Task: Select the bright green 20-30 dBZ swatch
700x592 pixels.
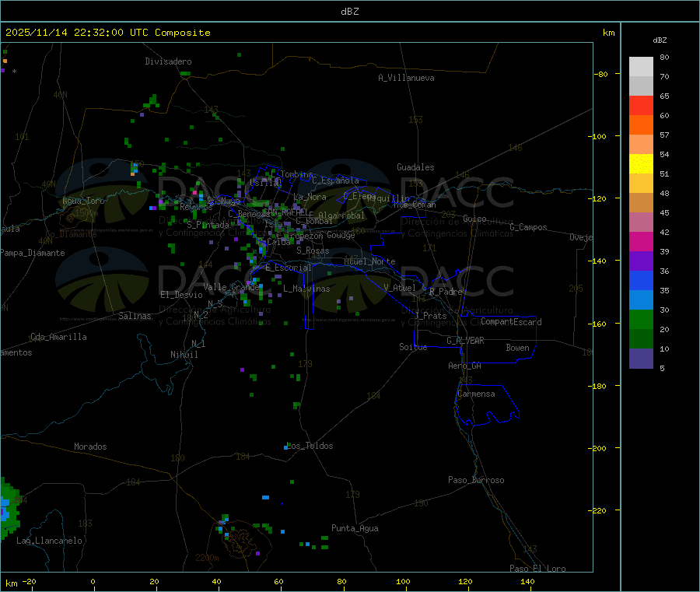Action: pos(641,319)
